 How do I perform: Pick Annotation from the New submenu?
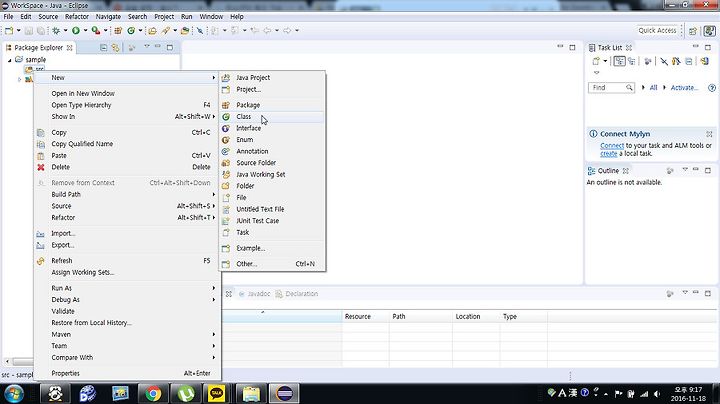tap(273, 151)
